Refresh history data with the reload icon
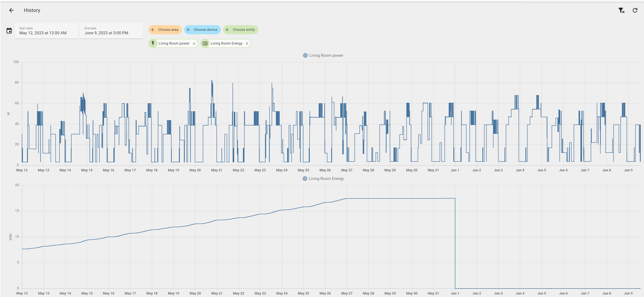 click(x=635, y=10)
